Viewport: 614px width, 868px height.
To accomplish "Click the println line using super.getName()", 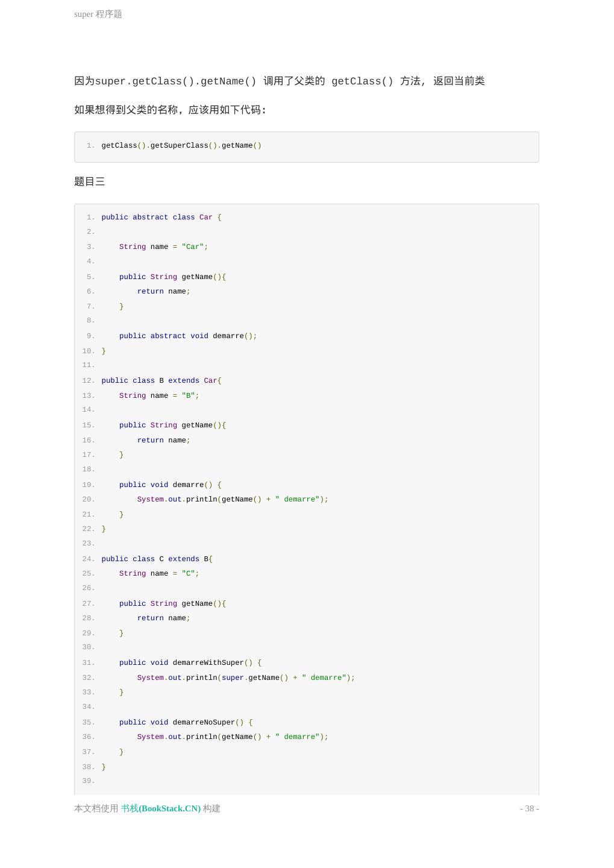I will [x=245, y=678].
